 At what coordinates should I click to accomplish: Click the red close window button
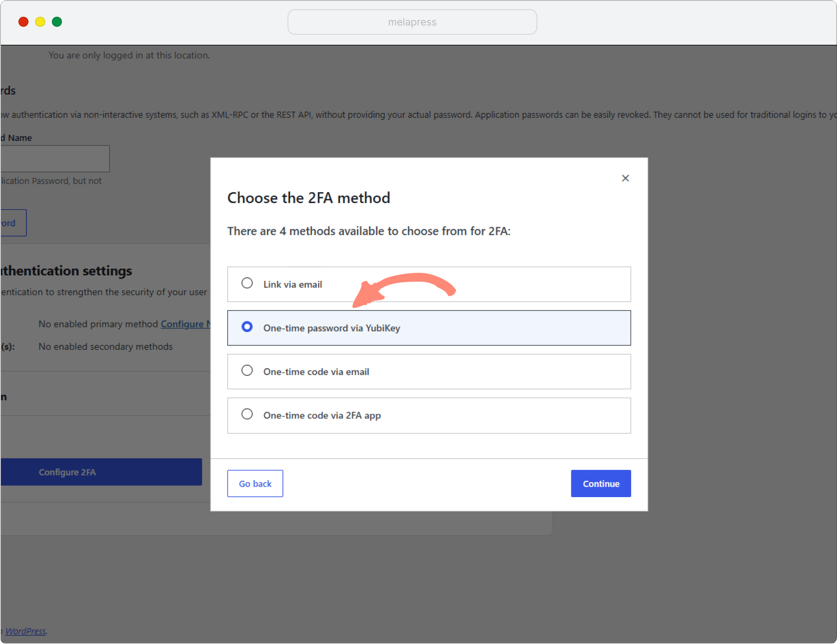click(x=23, y=22)
